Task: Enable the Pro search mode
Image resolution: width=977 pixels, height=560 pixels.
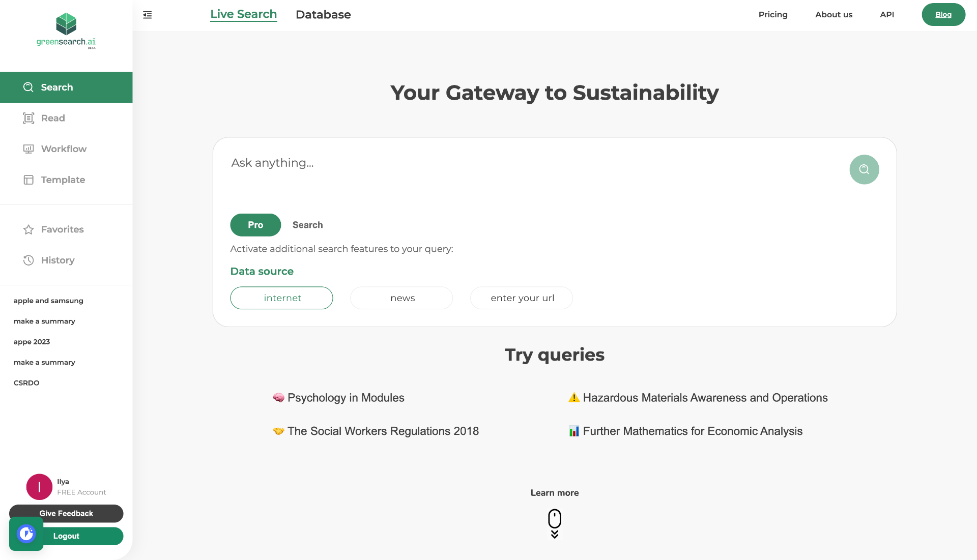Action: [x=255, y=225]
